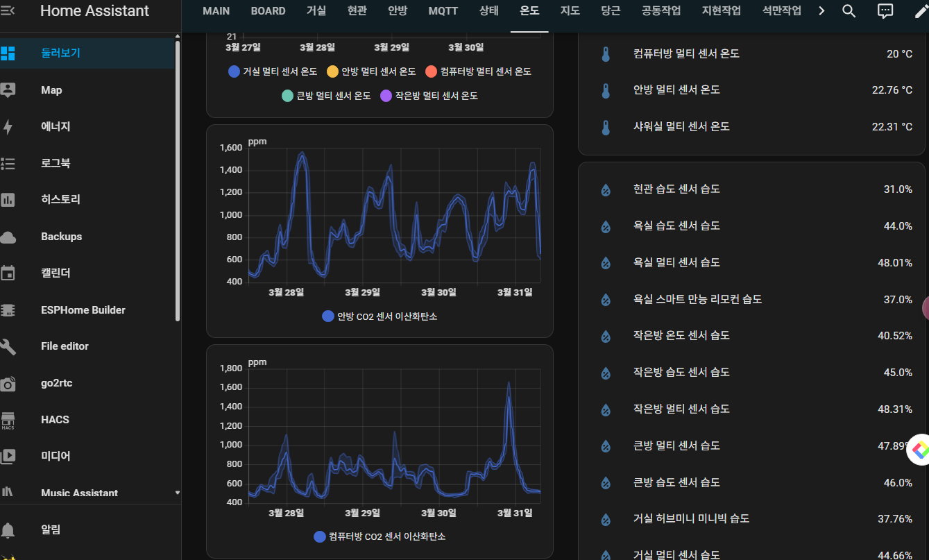Toggle 작은방 멀티 센서 온도 legend series
The image size is (929, 560).
[x=429, y=96]
